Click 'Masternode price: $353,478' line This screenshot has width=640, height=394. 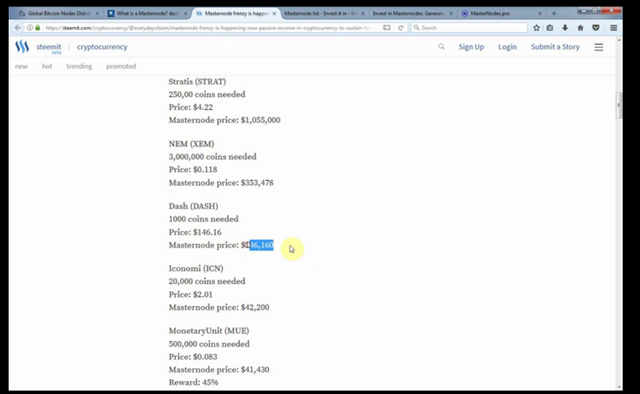pos(221,183)
